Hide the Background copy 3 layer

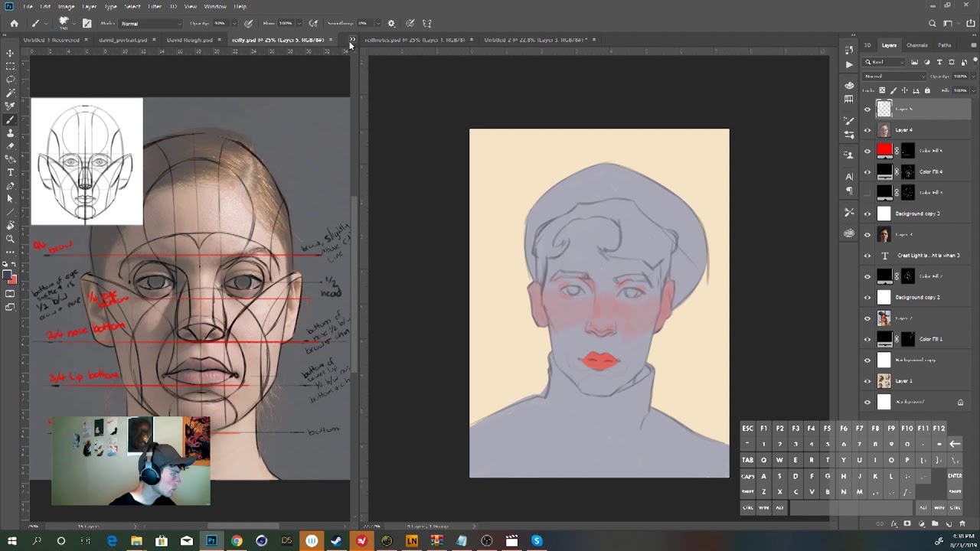pos(867,214)
